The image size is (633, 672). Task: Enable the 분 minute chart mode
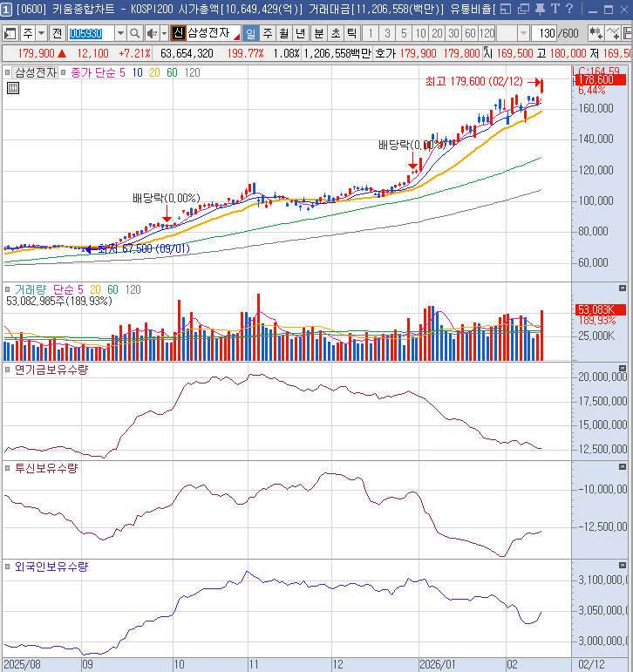pyautogui.click(x=317, y=33)
